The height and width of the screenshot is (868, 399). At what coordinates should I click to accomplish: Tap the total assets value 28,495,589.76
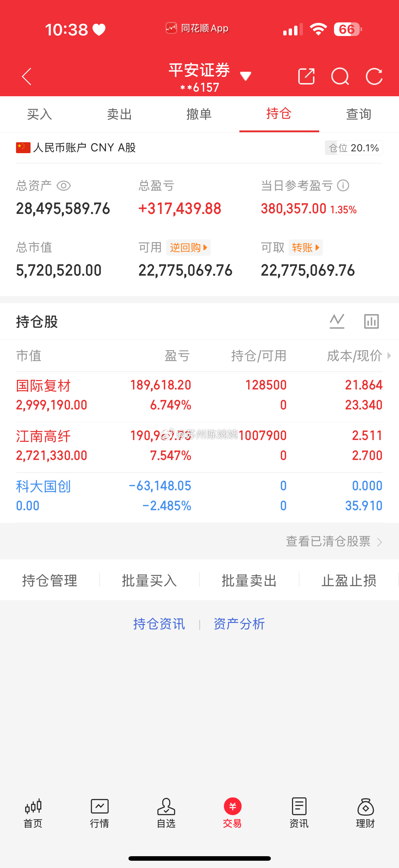[63, 209]
